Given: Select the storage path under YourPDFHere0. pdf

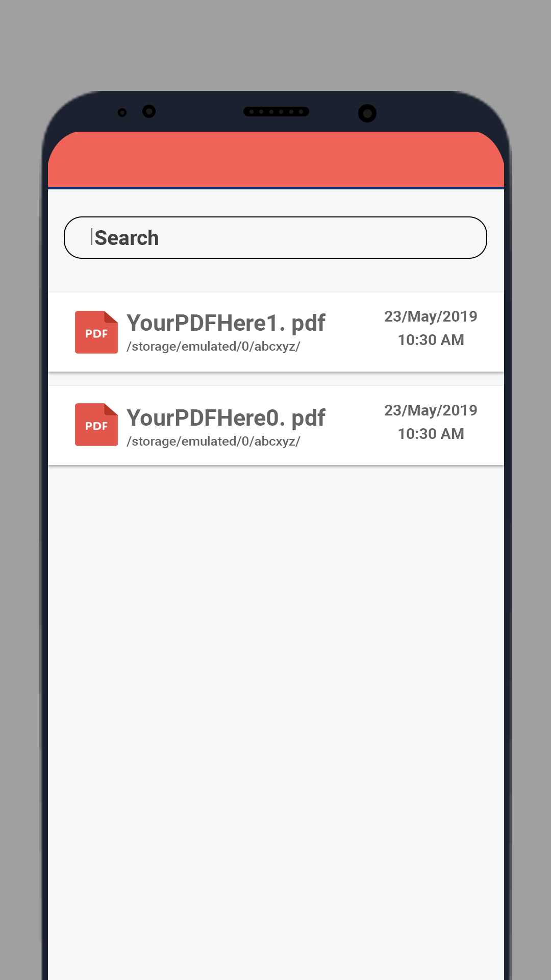Looking at the screenshot, I should (x=213, y=442).
